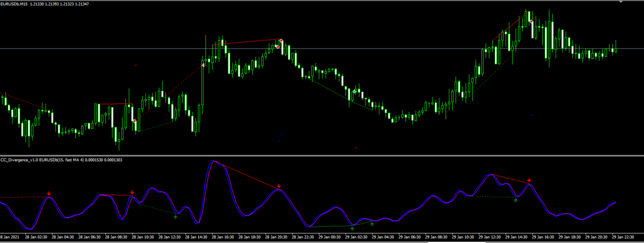
Task: Select red sell arrow after 29 Jan 14:30
Action: pyautogui.click(x=529, y=180)
